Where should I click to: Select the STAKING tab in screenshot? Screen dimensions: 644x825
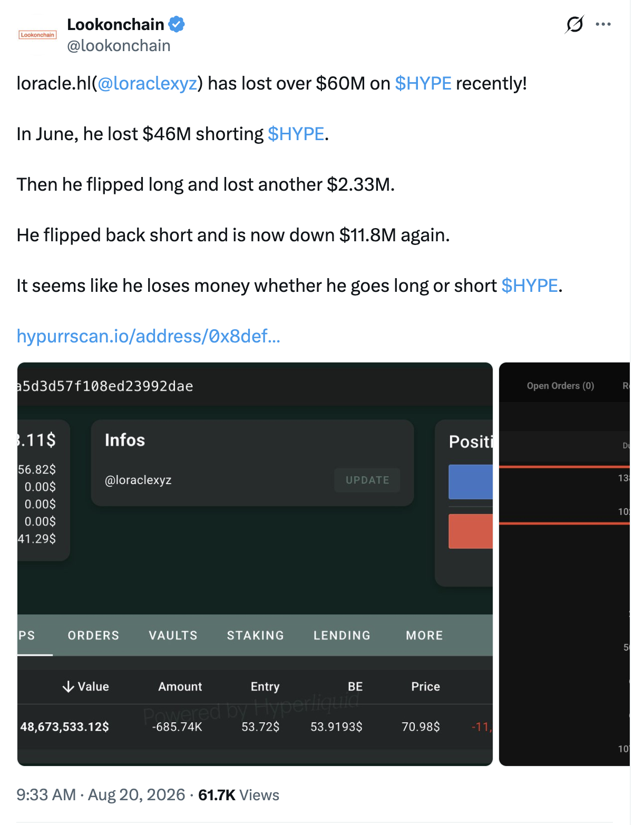[256, 635]
